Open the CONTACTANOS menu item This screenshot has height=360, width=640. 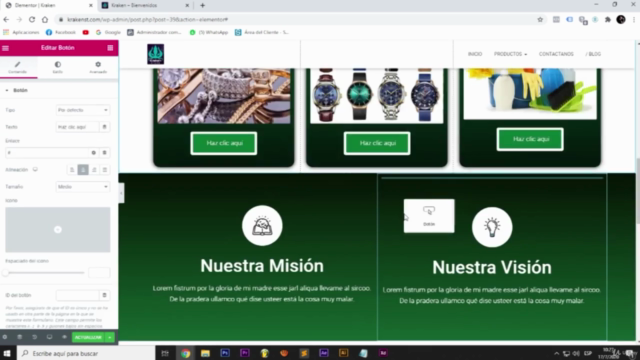[556, 54]
